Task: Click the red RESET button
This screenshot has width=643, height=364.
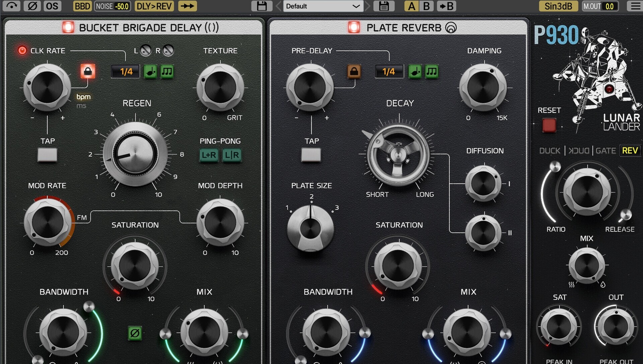Action: pyautogui.click(x=549, y=125)
